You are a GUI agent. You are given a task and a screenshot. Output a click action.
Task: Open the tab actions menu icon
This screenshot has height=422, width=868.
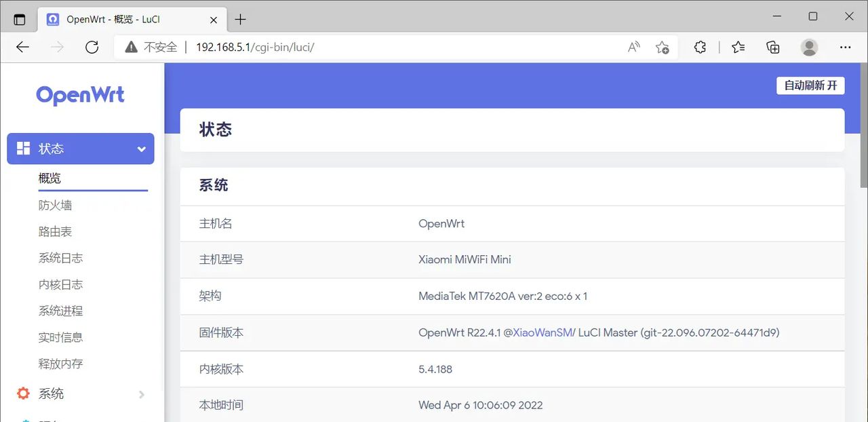click(19, 20)
